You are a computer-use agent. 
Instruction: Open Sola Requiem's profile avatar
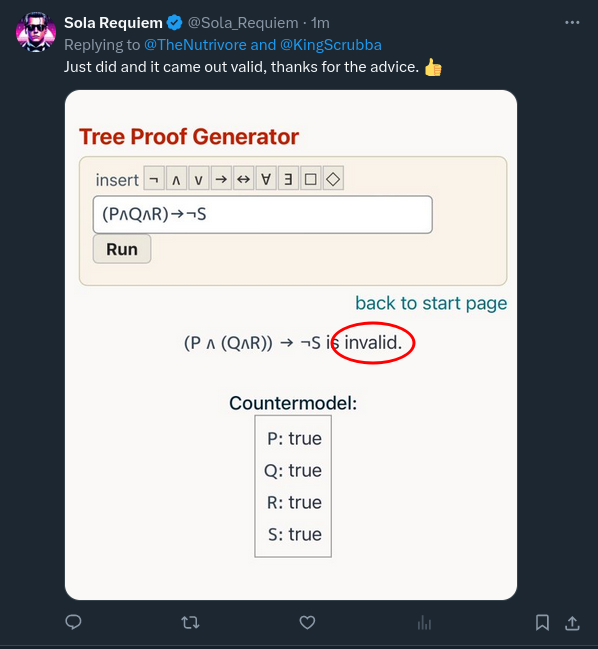pos(36,32)
